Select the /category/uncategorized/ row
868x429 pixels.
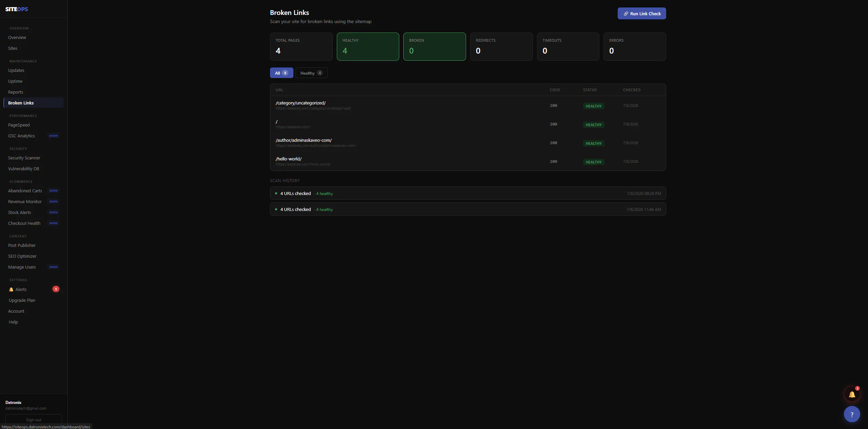[468, 105]
